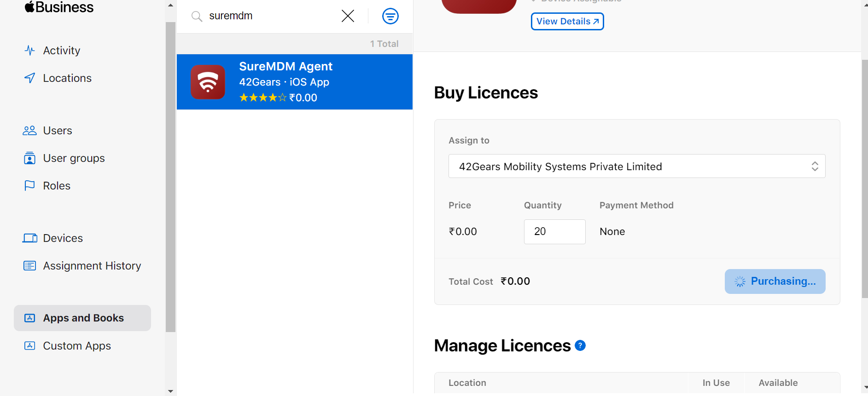868x396 pixels.
Task: Click the Activity pulse icon
Action: 30,51
